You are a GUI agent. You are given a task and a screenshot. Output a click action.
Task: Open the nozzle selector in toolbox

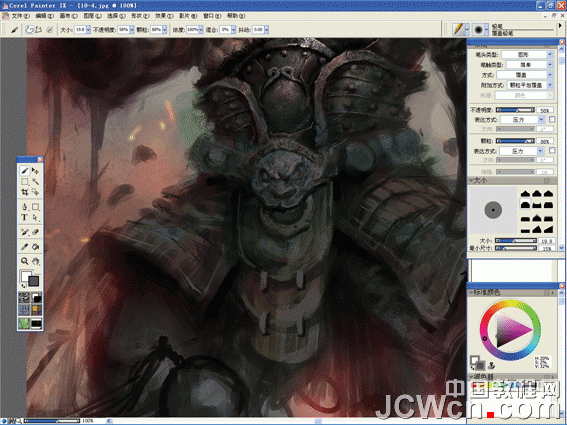(x=36, y=323)
